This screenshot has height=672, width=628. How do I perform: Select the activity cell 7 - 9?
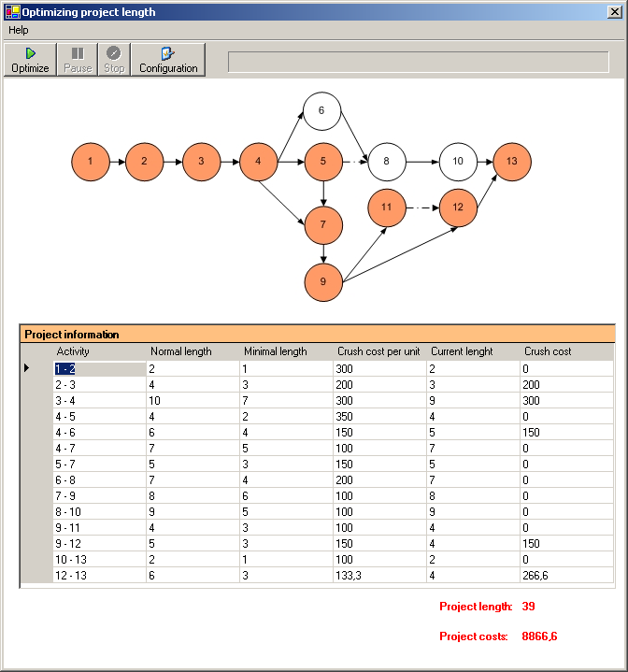[99, 496]
